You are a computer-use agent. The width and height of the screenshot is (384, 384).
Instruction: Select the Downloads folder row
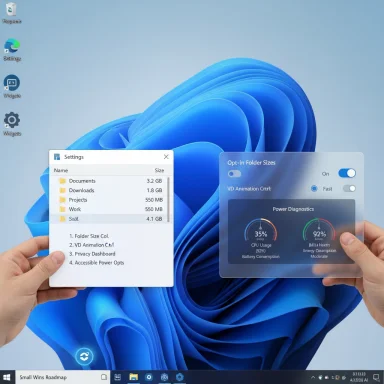click(109, 190)
